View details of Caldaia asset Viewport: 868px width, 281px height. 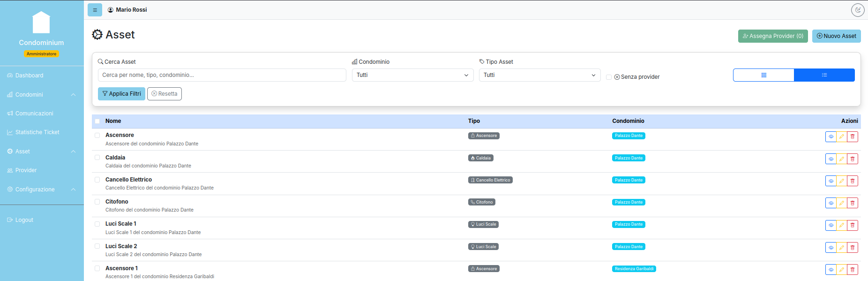click(831, 159)
